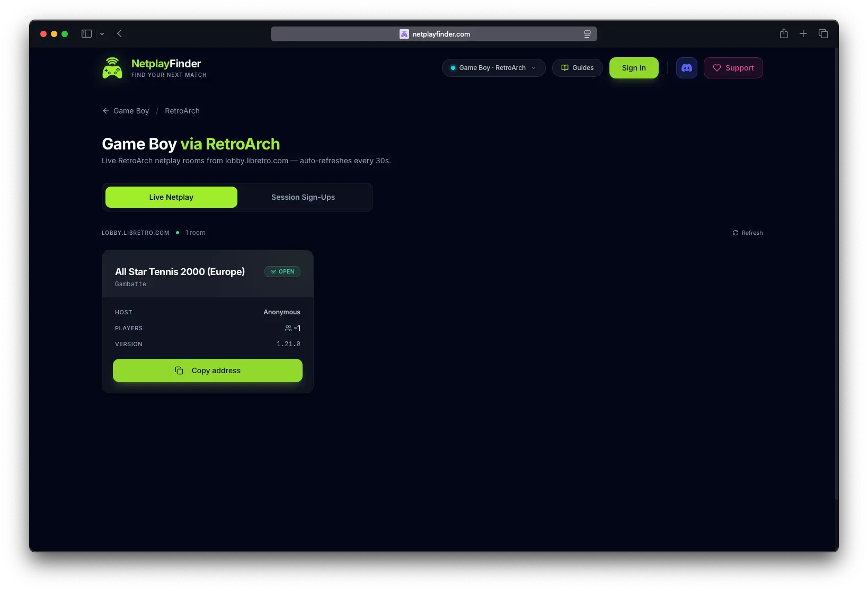Click the Game Boy breadcrumb link
This screenshot has height=591, width=868.
[x=131, y=111]
